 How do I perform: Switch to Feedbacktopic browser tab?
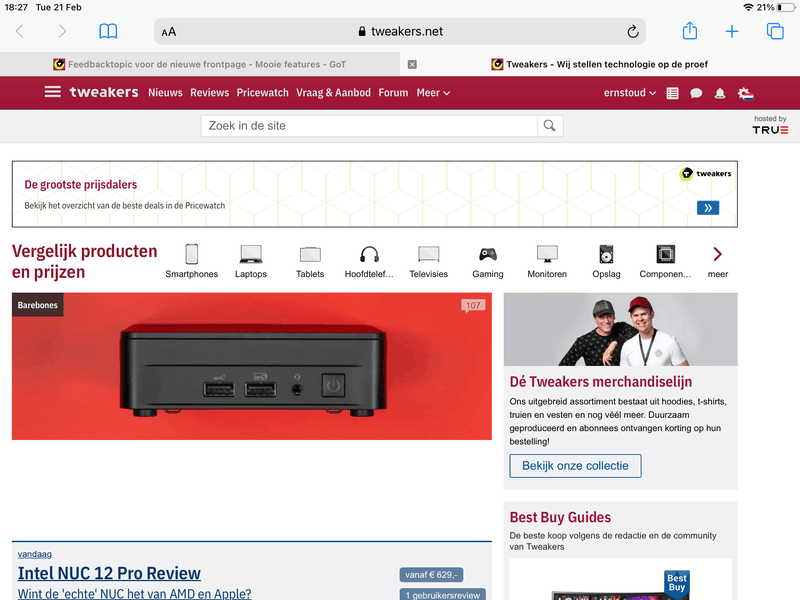point(200,64)
